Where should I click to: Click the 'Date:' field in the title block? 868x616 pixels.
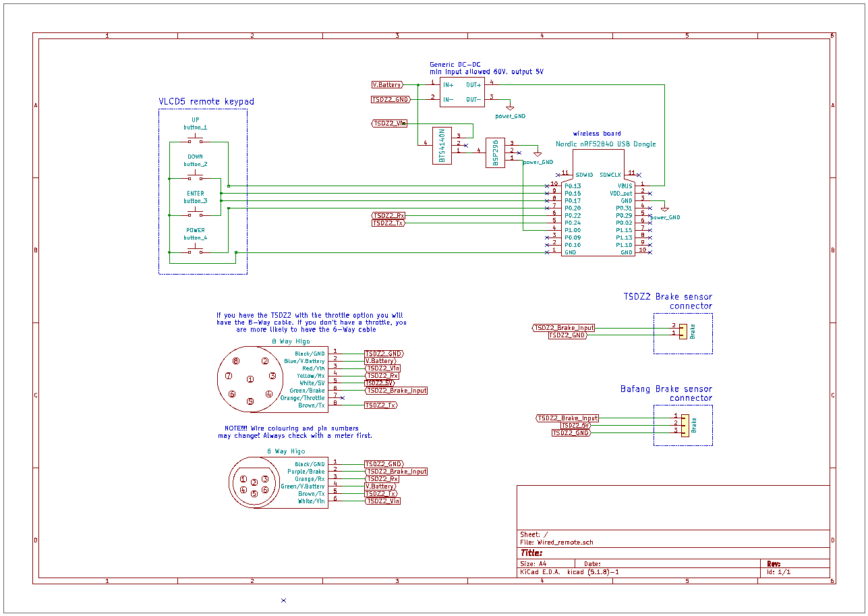coord(592,564)
